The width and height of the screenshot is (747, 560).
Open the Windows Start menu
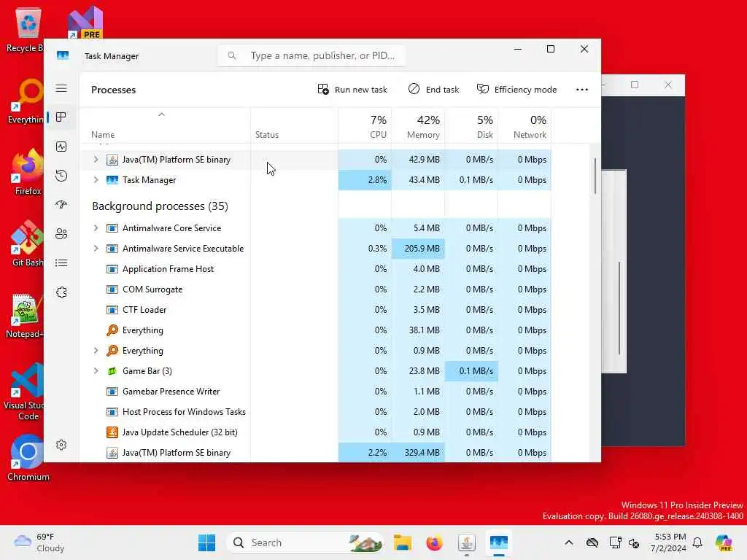[x=206, y=542]
